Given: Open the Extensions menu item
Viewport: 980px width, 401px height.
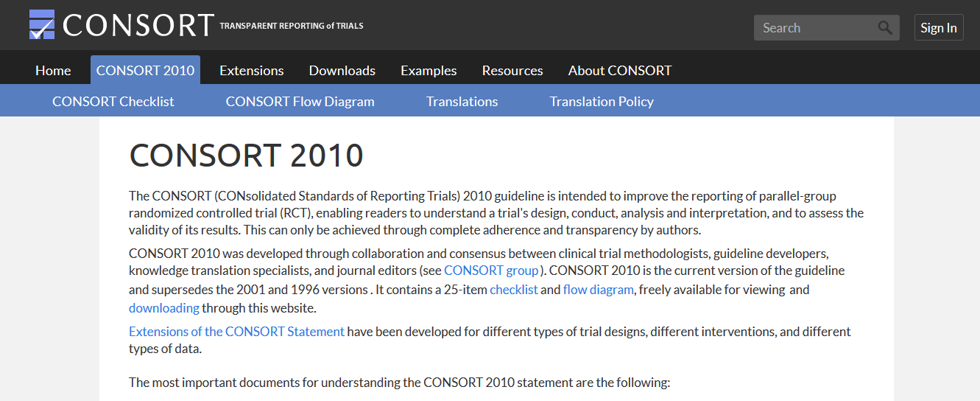Looking at the screenshot, I should tap(252, 71).
